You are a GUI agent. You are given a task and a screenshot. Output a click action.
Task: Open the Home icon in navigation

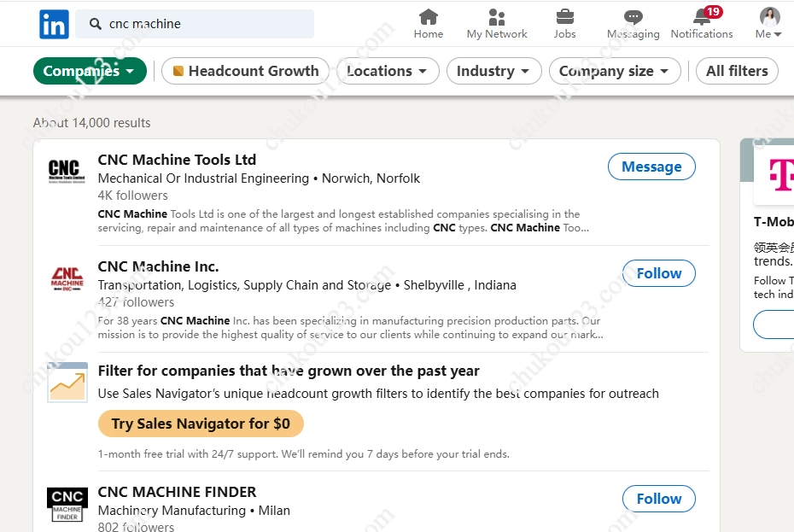pyautogui.click(x=429, y=17)
